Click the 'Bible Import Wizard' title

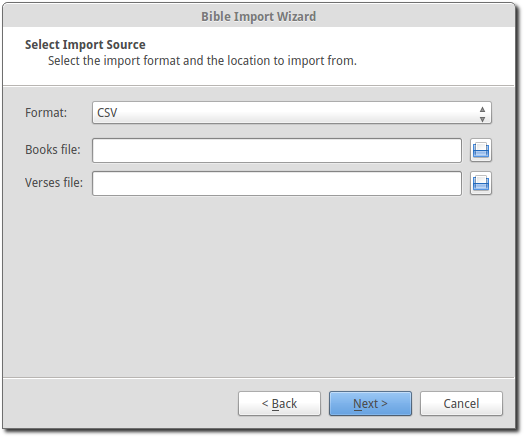[x=259, y=16]
